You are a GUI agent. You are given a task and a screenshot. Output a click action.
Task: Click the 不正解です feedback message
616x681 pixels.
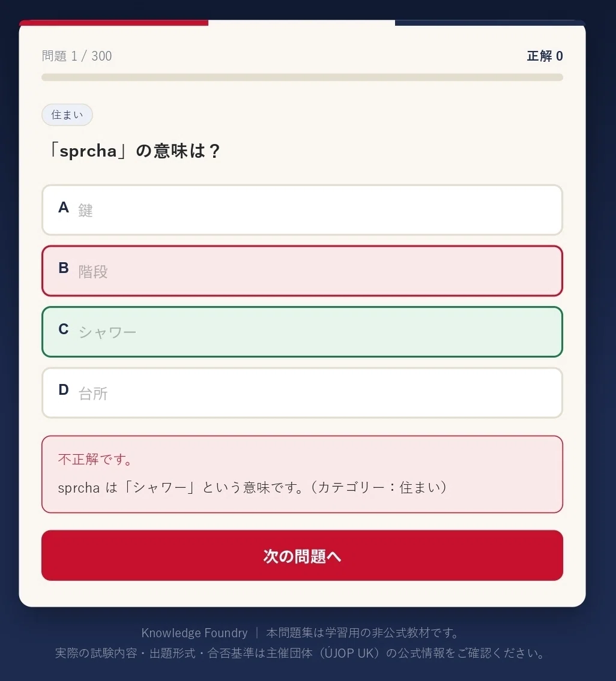[95, 459]
